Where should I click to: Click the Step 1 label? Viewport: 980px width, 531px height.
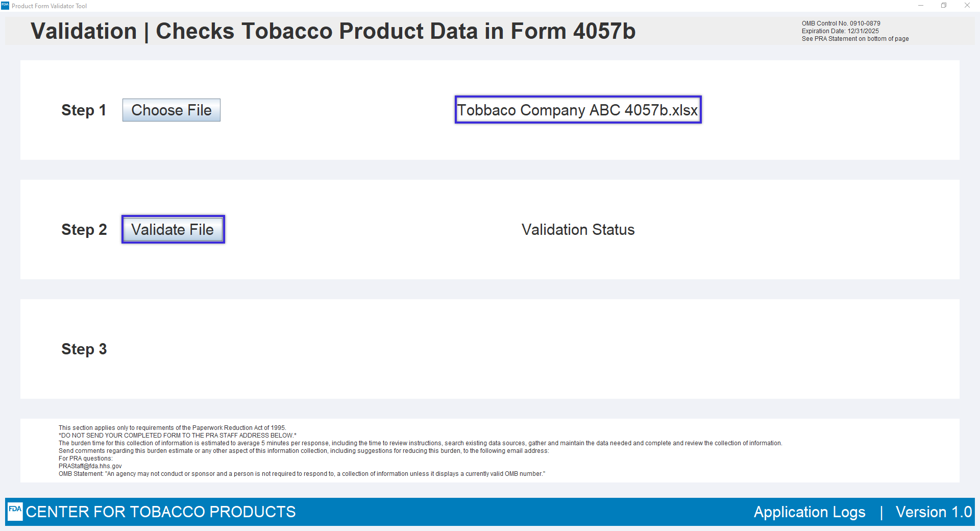click(84, 110)
